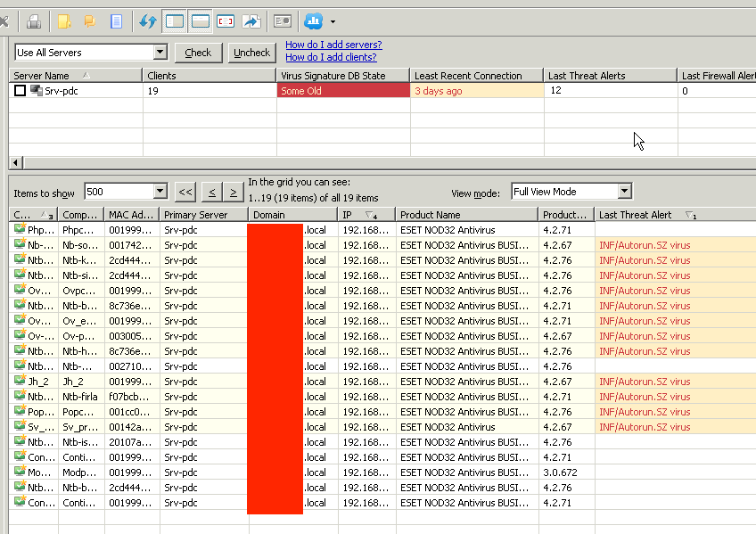This screenshot has width=756, height=534.
Task: Click the Phpc client status icon
Action: click(x=20, y=229)
